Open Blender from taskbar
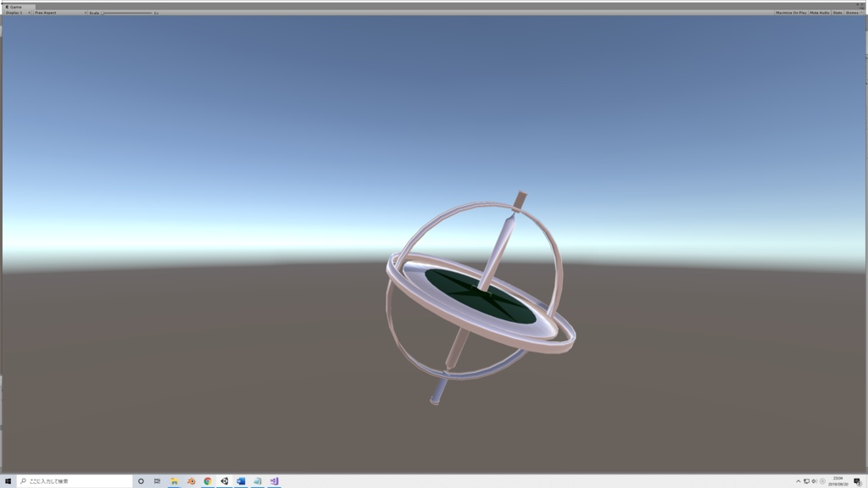Image resolution: width=868 pixels, height=488 pixels. [191, 481]
